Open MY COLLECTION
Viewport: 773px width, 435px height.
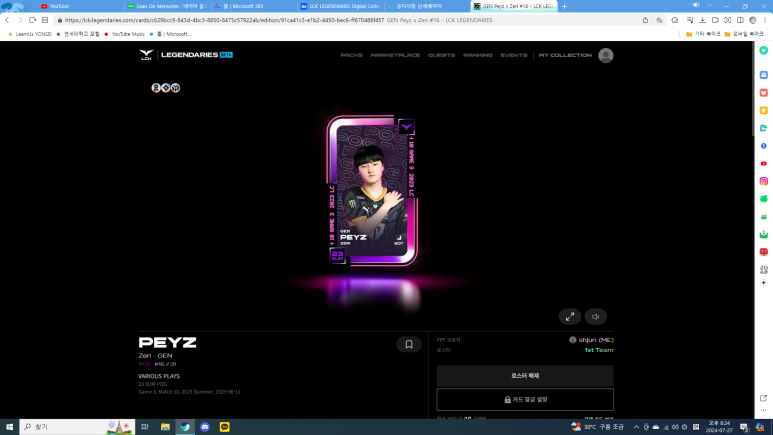565,55
